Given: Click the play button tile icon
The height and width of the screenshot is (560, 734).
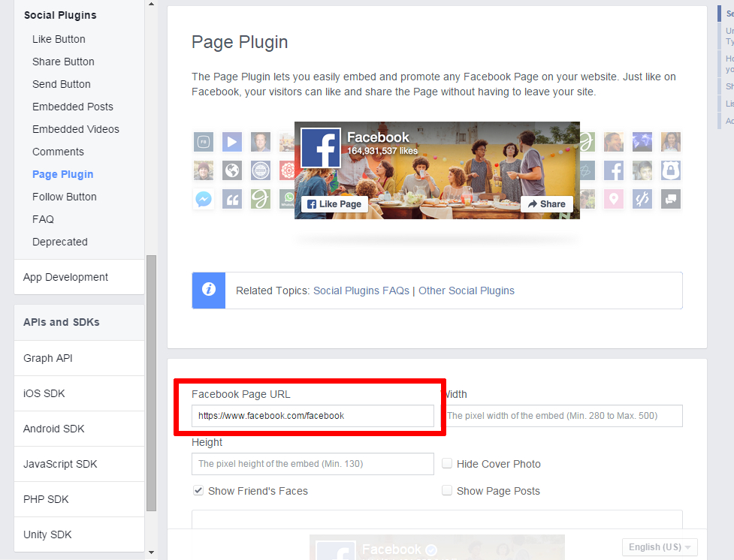Looking at the screenshot, I should tap(232, 142).
